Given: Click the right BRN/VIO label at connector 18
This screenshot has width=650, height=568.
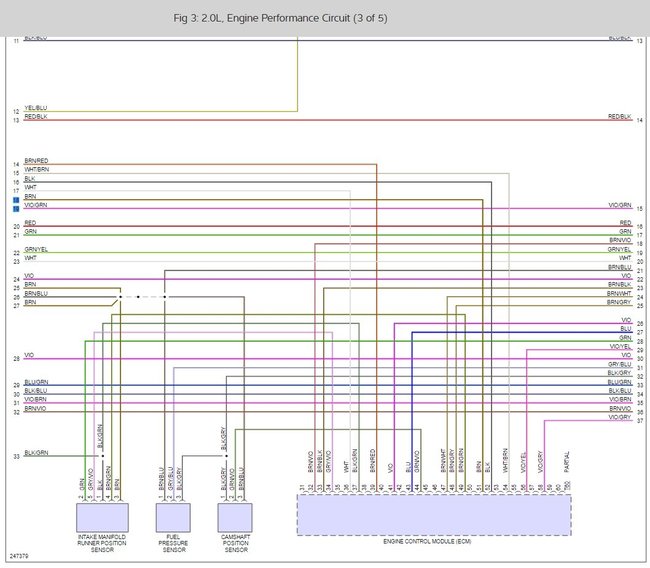Looking at the screenshot, I should (x=620, y=240).
